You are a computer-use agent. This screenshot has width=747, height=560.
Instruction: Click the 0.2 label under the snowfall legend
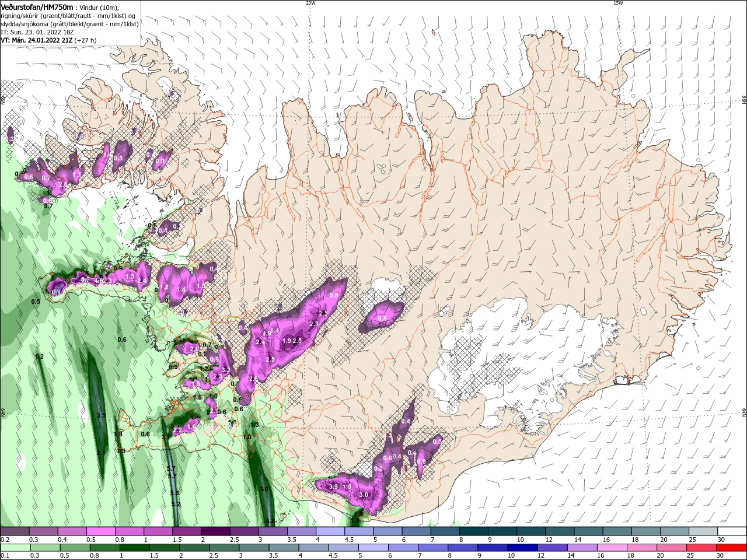point(5,540)
